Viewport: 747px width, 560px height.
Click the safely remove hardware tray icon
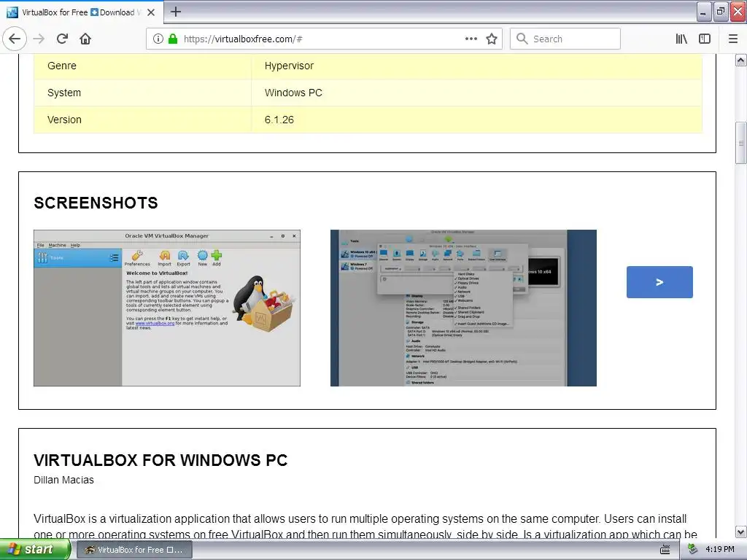pyautogui.click(x=693, y=549)
